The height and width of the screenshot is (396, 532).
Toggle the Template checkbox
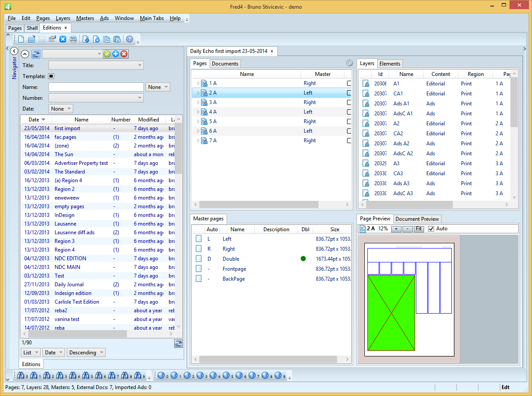click(51, 76)
